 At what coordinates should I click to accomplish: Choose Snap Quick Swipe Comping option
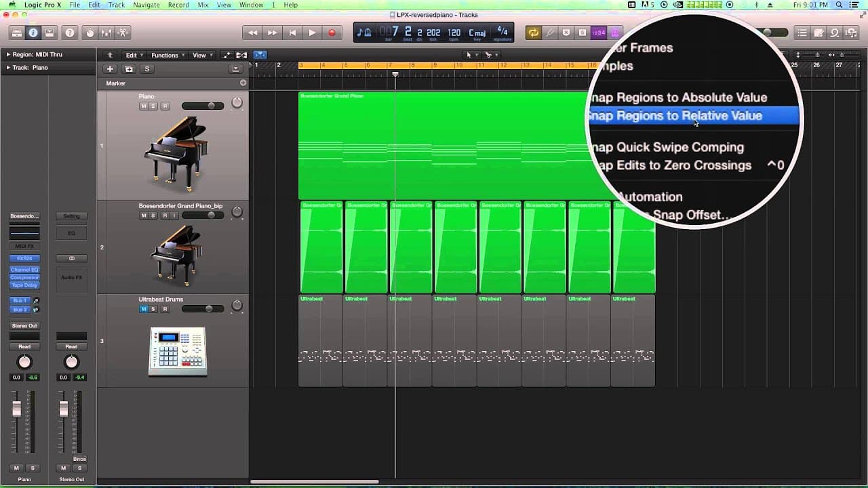667,147
